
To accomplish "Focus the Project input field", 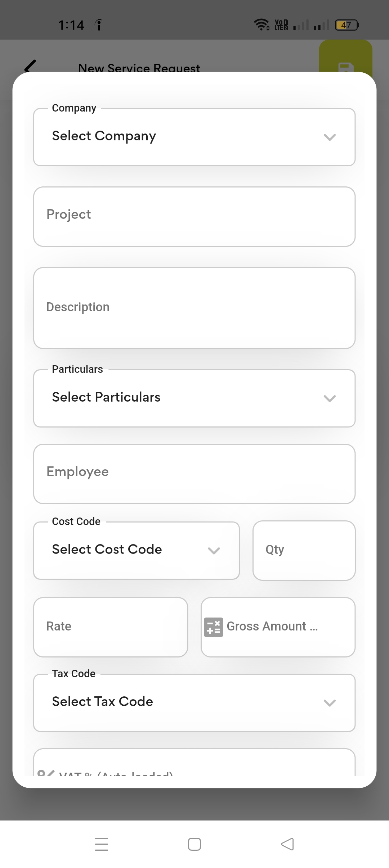I will (x=194, y=216).
